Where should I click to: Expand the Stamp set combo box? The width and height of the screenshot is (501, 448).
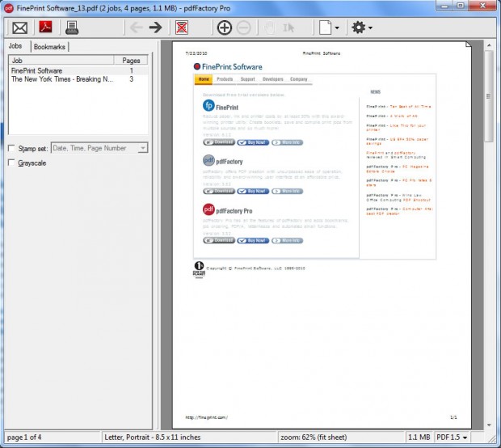tap(143, 148)
